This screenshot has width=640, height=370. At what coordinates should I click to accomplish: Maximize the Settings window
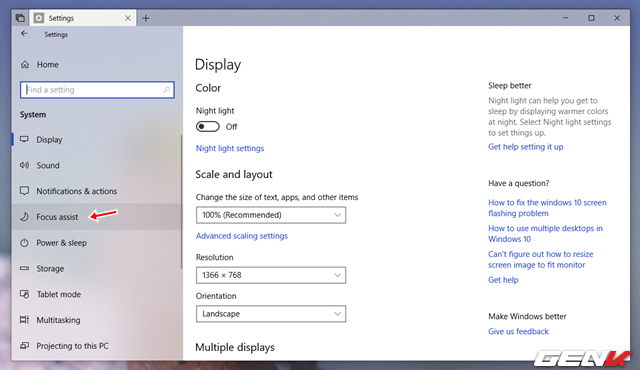(x=591, y=18)
